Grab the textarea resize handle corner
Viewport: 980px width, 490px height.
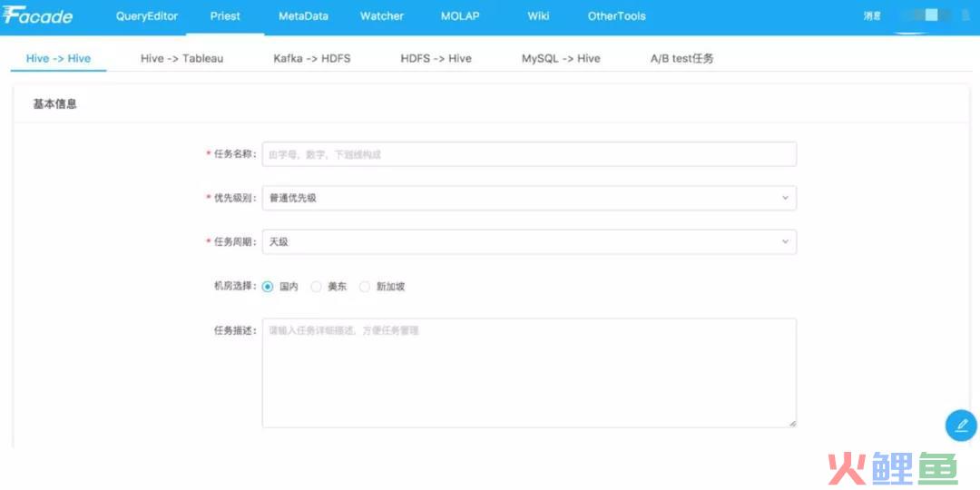pos(792,424)
